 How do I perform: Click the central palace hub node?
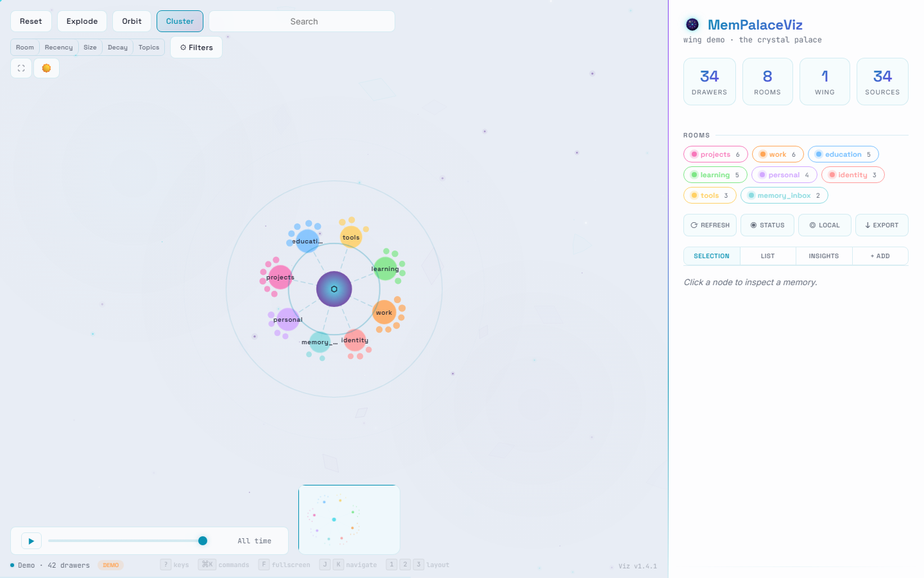[334, 289]
